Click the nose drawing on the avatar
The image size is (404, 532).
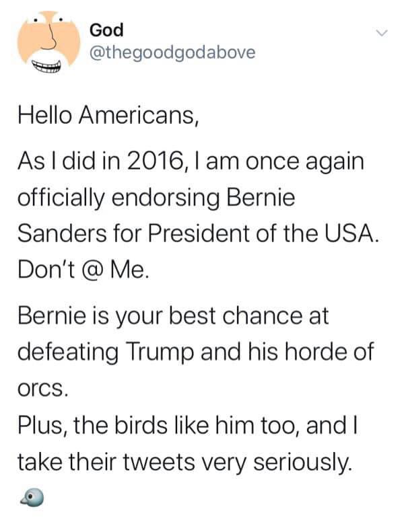tap(51, 36)
